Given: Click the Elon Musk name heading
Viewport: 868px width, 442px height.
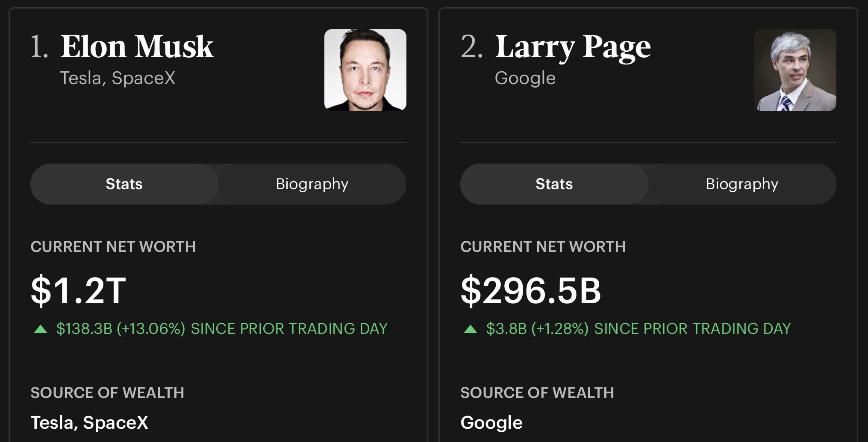Looking at the screenshot, I should 137,47.
